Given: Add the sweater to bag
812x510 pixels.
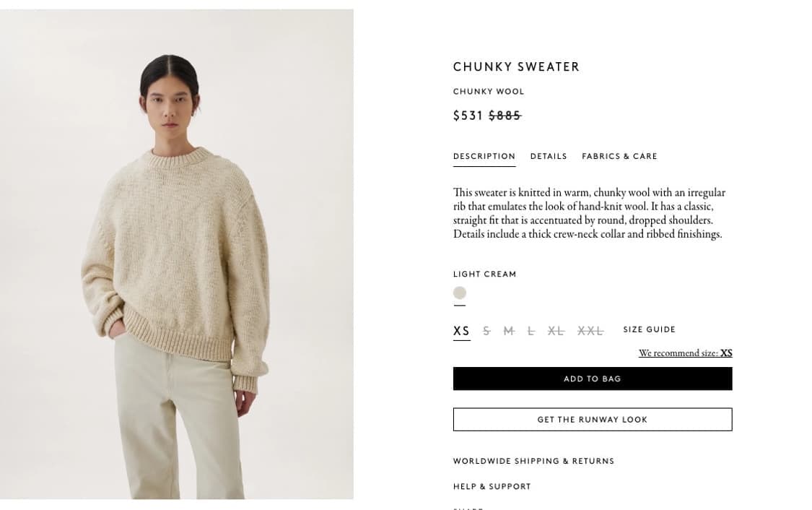Looking at the screenshot, I should tap(593, 379).
